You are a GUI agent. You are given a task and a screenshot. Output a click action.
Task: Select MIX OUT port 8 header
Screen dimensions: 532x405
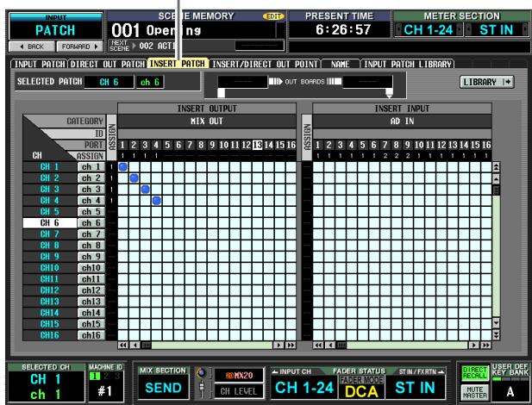pos(201,145)
